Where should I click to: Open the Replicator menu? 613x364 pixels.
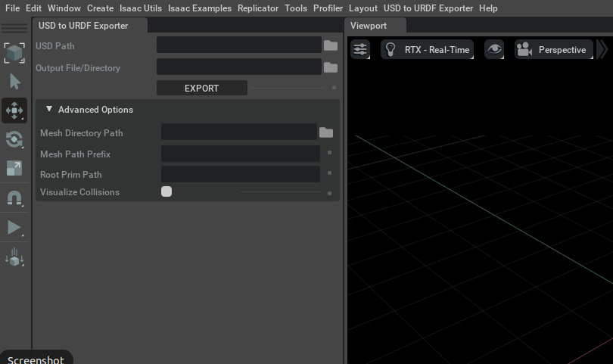coord(258,8)
